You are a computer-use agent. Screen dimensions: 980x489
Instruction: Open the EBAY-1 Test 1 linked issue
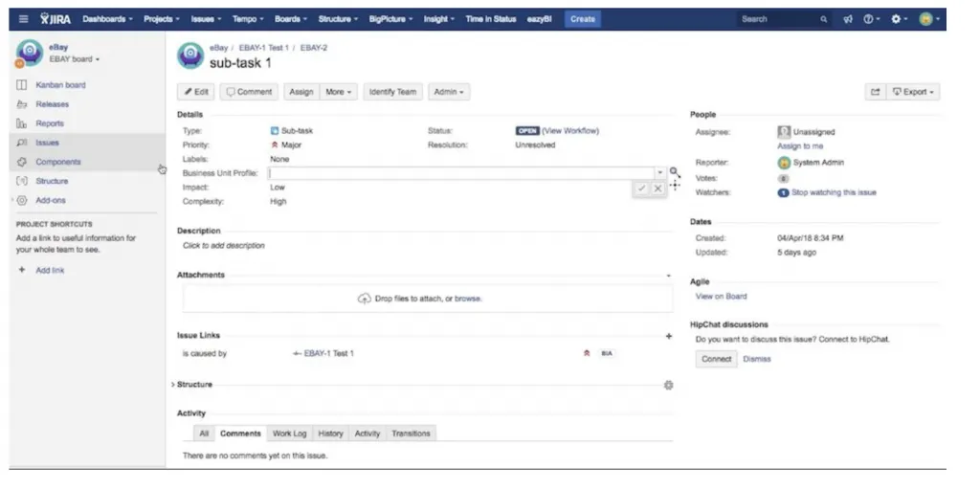329,354
